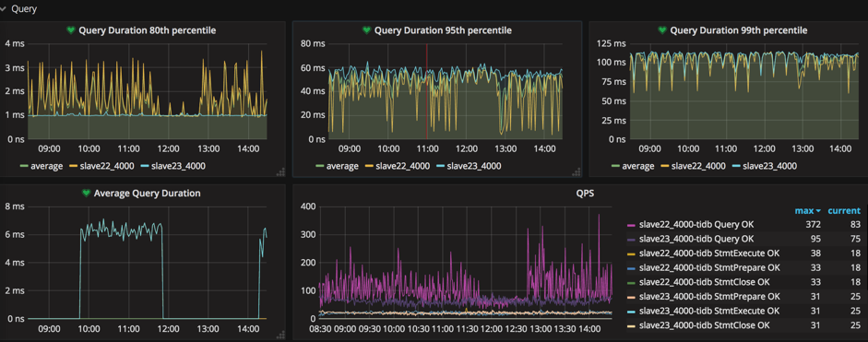Open Query Duration 80th percentile panel title
The width and height of the screenshot is (868, 342).
click(x=148, y=30)
